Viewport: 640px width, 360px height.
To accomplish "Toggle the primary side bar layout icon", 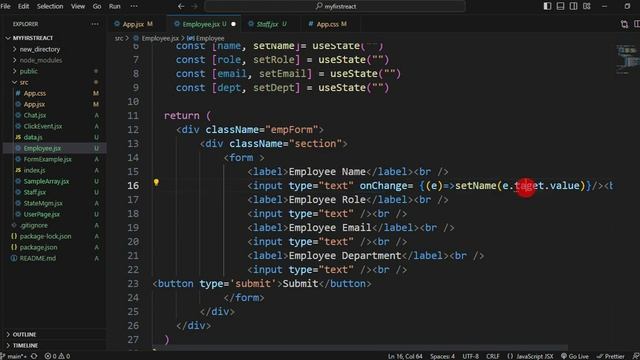I will [547, 6].
